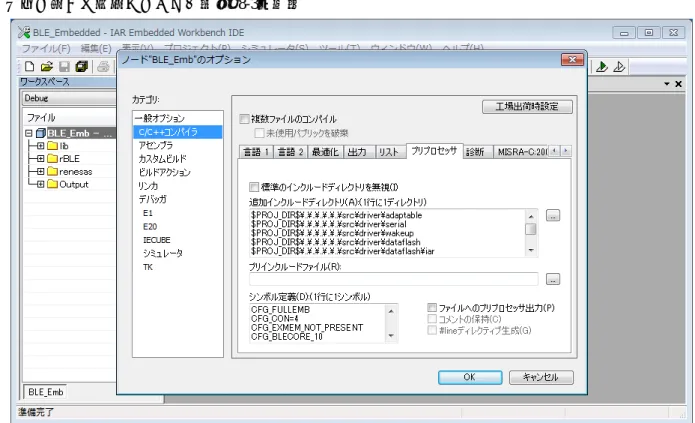Click the rBLE folder icon
Screen dimensions: 695x423
coord(53,159)
